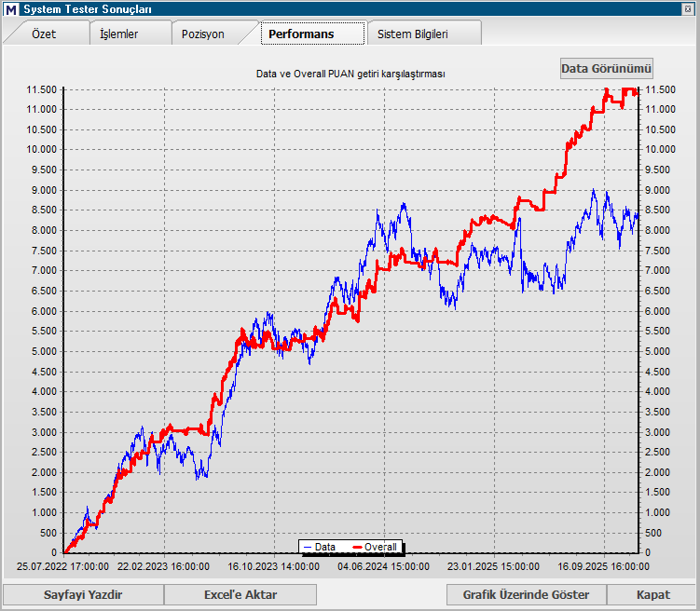This screenshot has height=611, width=700.
Task: Click the Kapat button
Action: [x=653, y=594]
